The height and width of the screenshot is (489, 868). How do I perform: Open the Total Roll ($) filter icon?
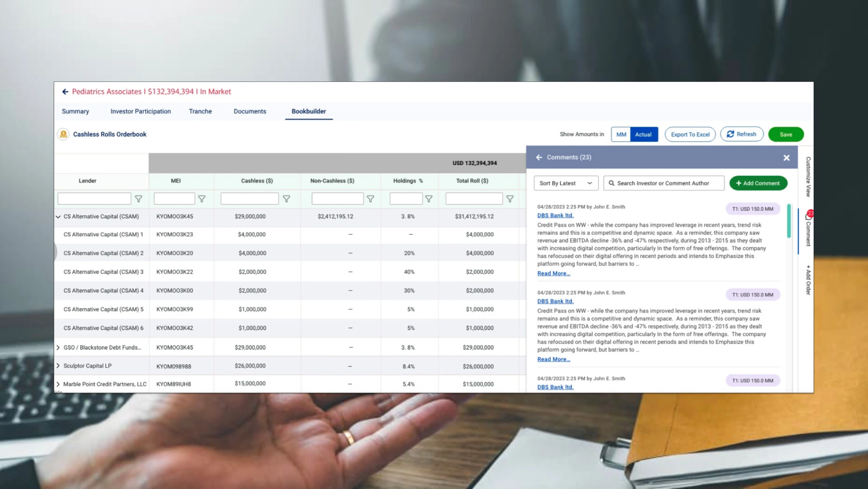click(510, 199)
